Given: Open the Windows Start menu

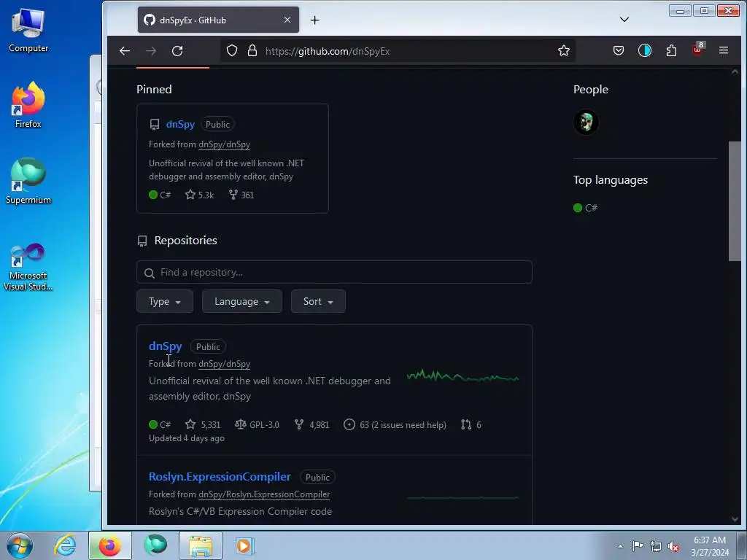Looking at the screenshot, I should pos(20,545).
